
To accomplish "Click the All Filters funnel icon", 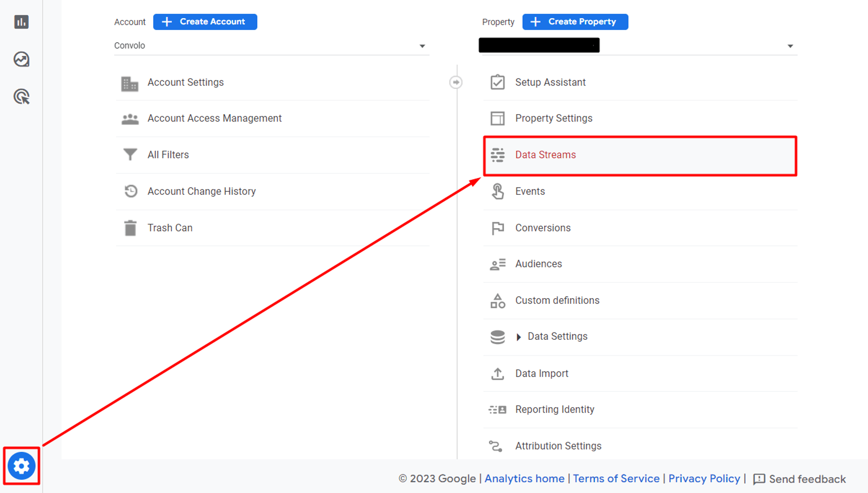I will pyautogui.click(x=130, y=154).
